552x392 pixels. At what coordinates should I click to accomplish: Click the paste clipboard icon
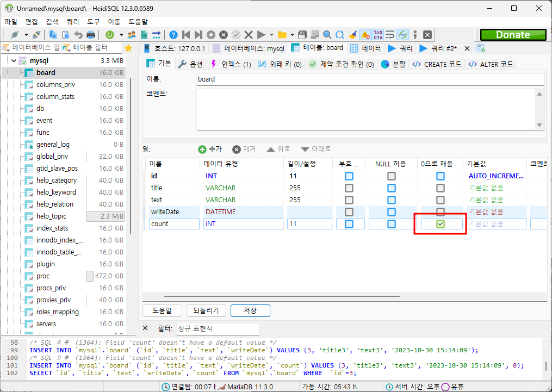(x=65, y=35)
